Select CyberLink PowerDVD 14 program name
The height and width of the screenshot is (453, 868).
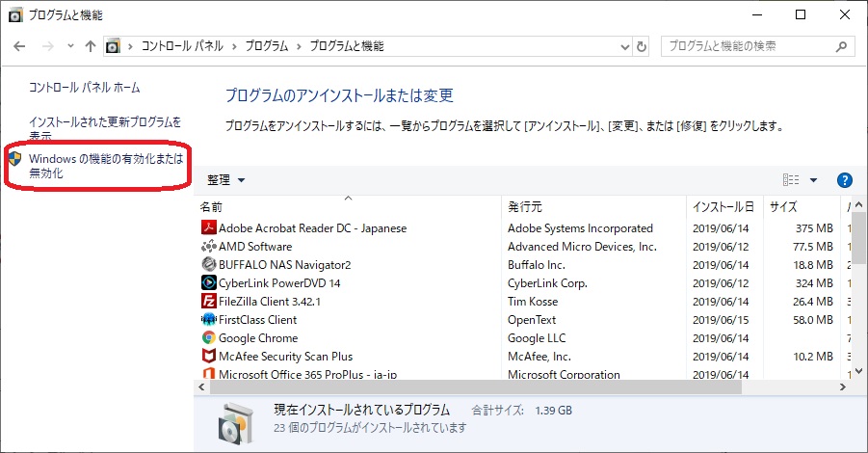pos(279,283)
